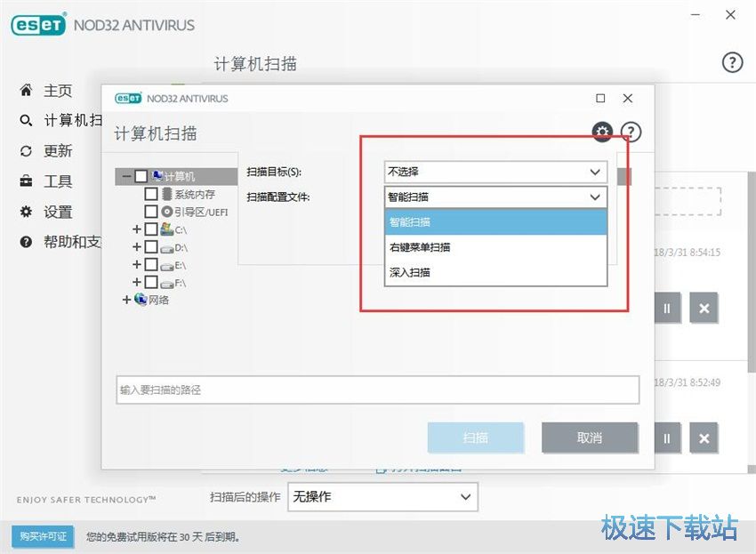Click the network globe icon 网络
Image resolution: width=756 pixels, height=554 pixels.
tap(141, 299)
